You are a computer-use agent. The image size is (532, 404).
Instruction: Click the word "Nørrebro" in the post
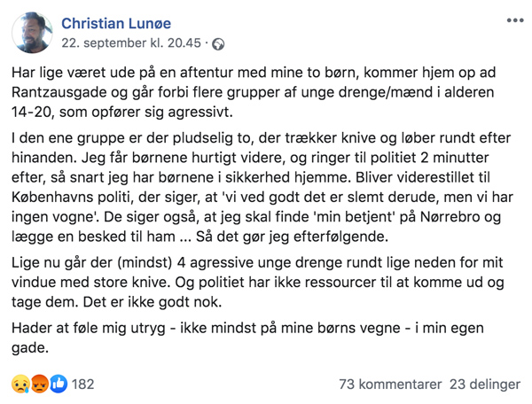point(450,217)
